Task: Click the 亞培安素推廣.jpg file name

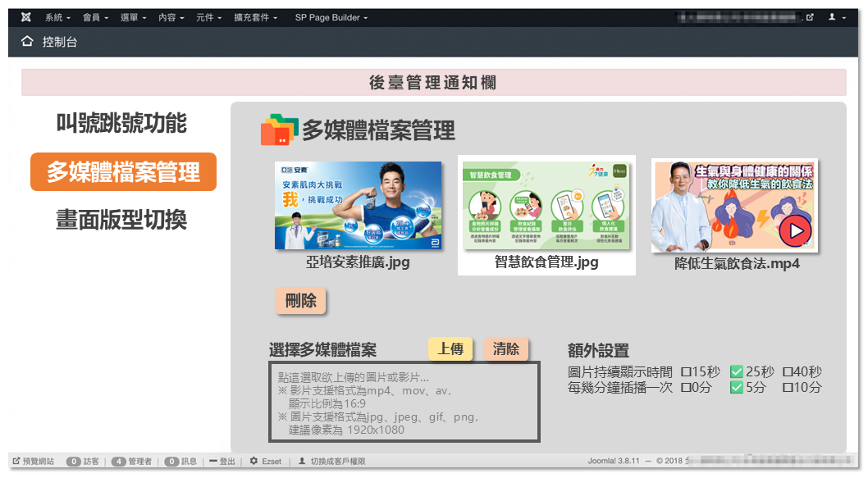Action: tap(359, 262)
